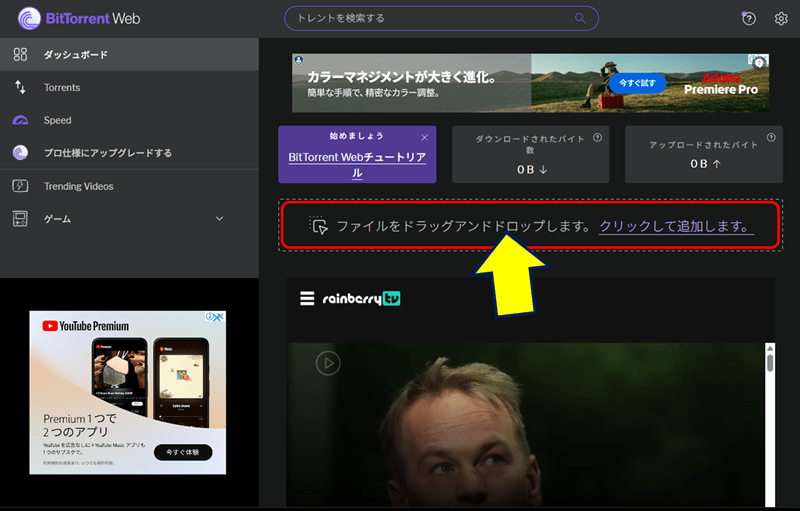Open the ダッシュボード menu item
This screenshot has width=800, height=511.
point(129,55)
